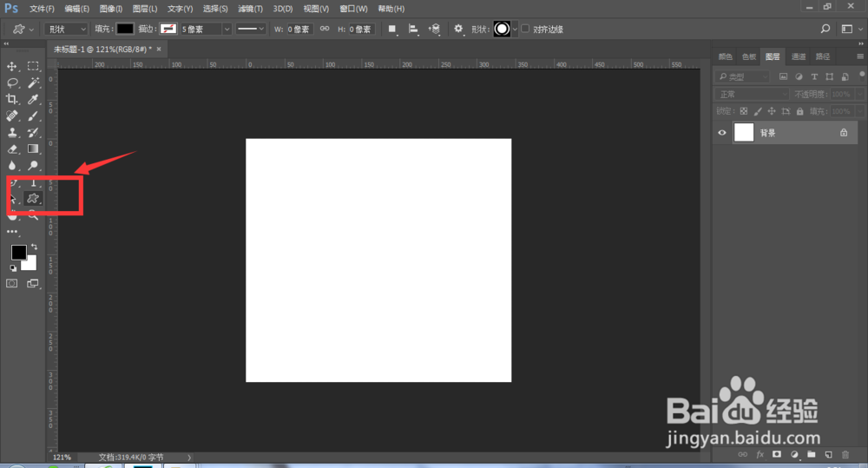Image resolution: width=868 pixels, height=468 pixels.
Task: Hide the 背景 layer with eye icon
Action: (x=722, y=133)
